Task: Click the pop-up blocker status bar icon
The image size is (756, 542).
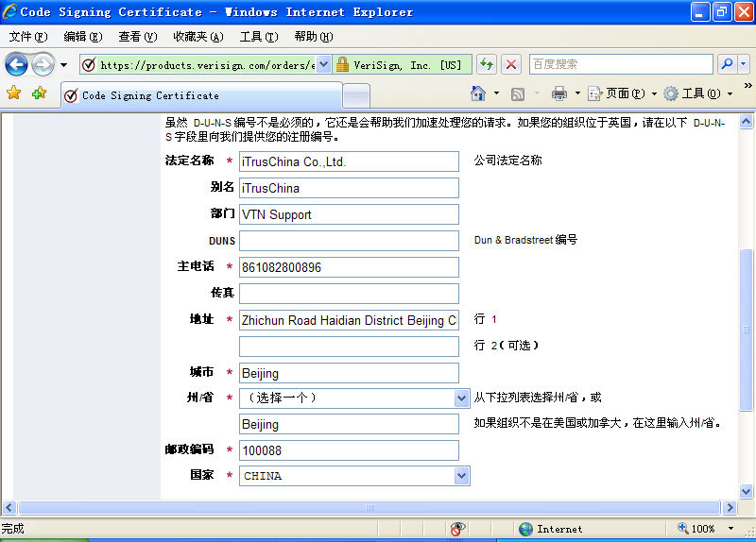Action: (458, 529)
